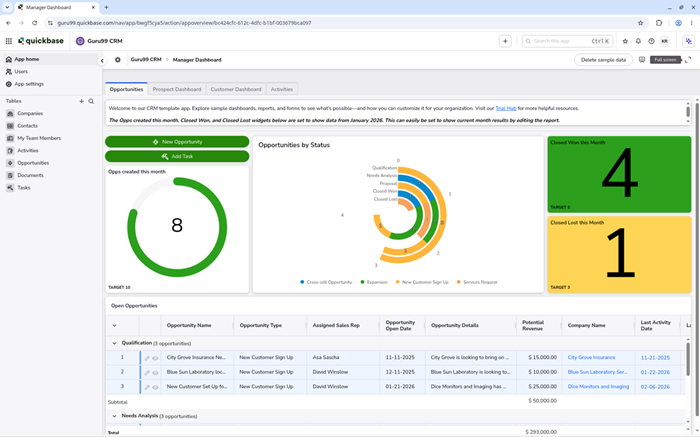
Task: Open My Team Members table
Action: coord(39,138)
